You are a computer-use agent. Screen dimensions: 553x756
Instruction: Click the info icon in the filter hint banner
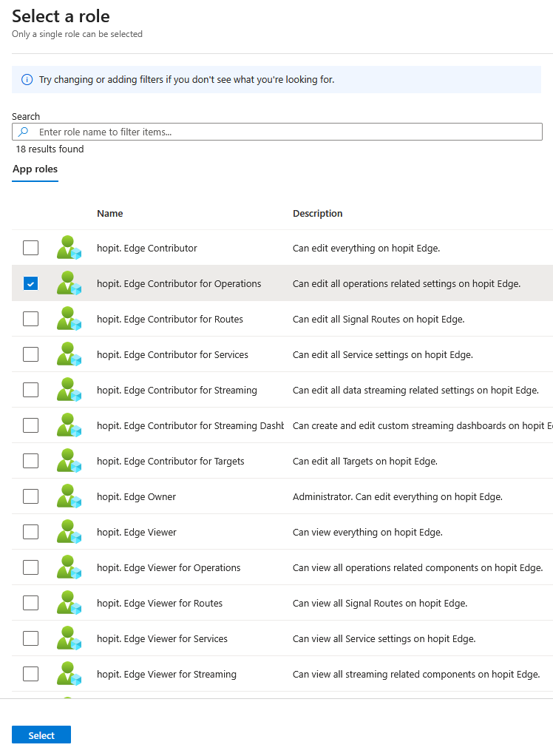[27, 80]
